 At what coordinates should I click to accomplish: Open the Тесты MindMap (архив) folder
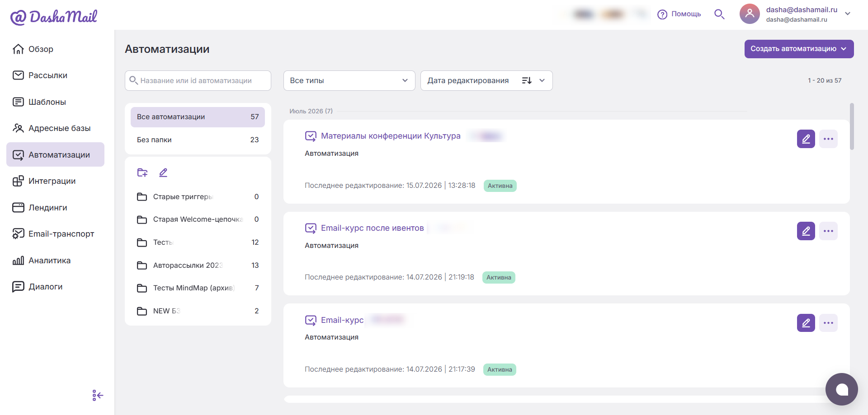(198, 288)
